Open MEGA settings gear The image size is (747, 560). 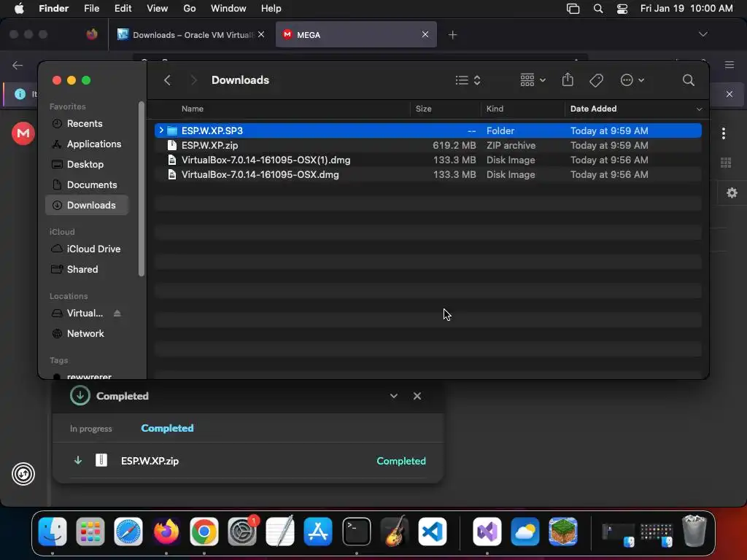click(x=732, y=192)
